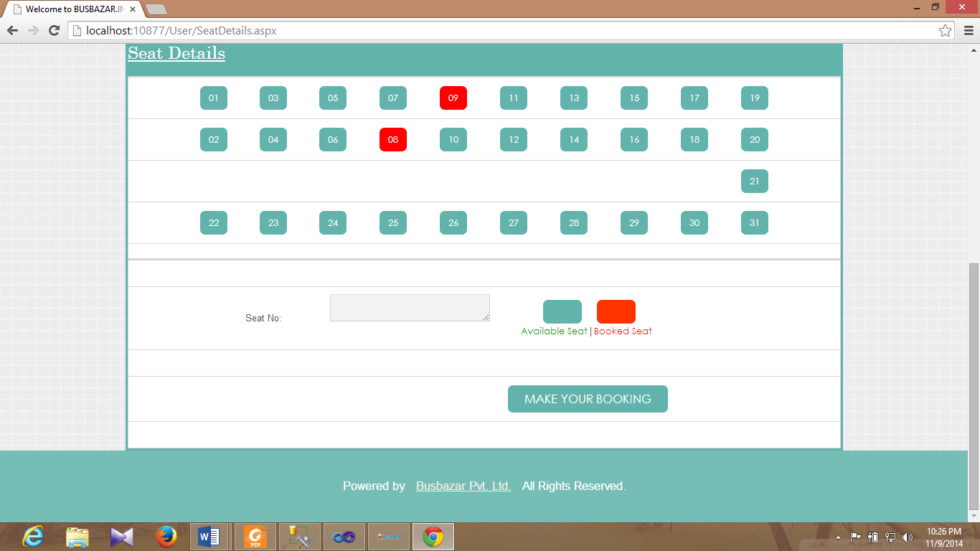Viewport: 980px width, 551px height.
Task: Click the MAKE YOUR BOOKING button
Action: click(x=588, y=398)
